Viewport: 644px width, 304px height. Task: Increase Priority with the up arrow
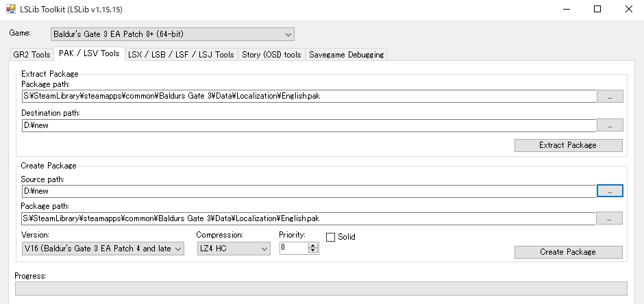(313, 245)
